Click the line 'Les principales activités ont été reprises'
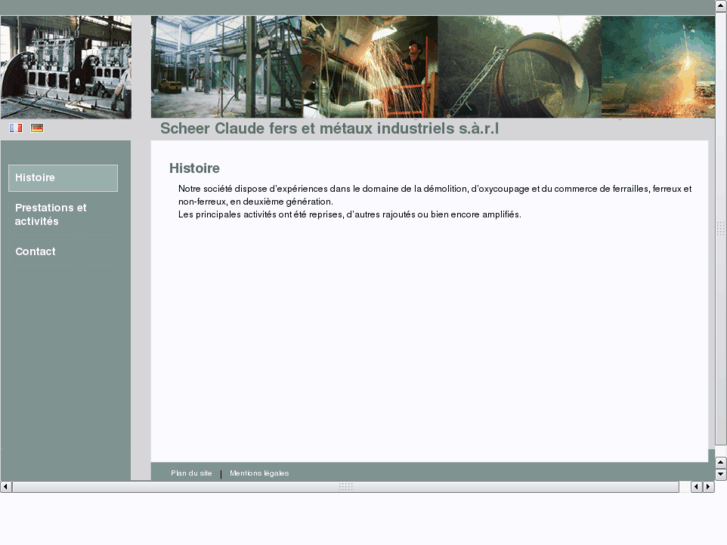Viewport: 727px width, 545px height. [350, 215]
